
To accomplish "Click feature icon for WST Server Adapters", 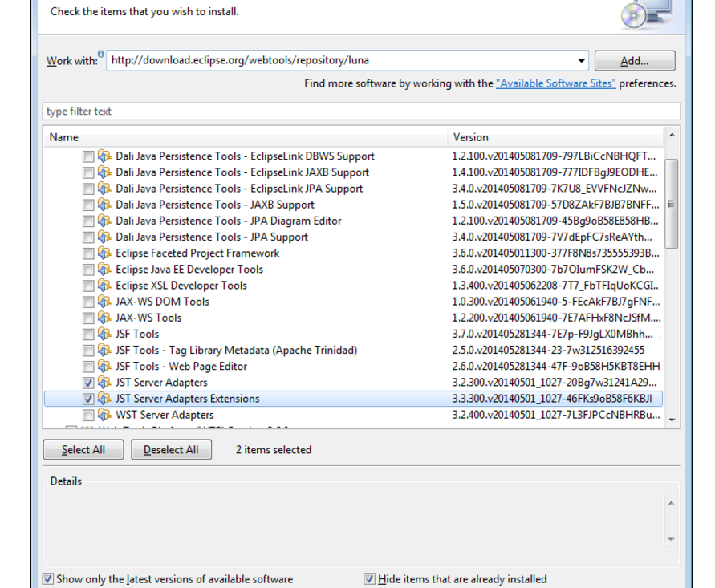I will click(104, 416).
